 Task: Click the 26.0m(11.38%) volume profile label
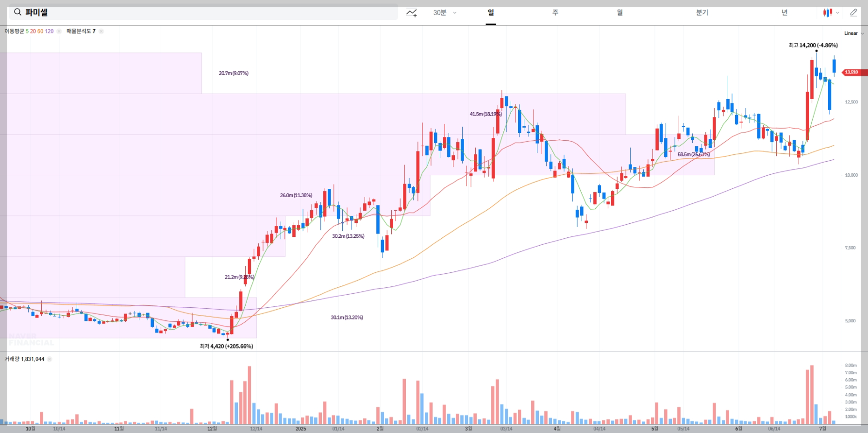click(296, 195)
